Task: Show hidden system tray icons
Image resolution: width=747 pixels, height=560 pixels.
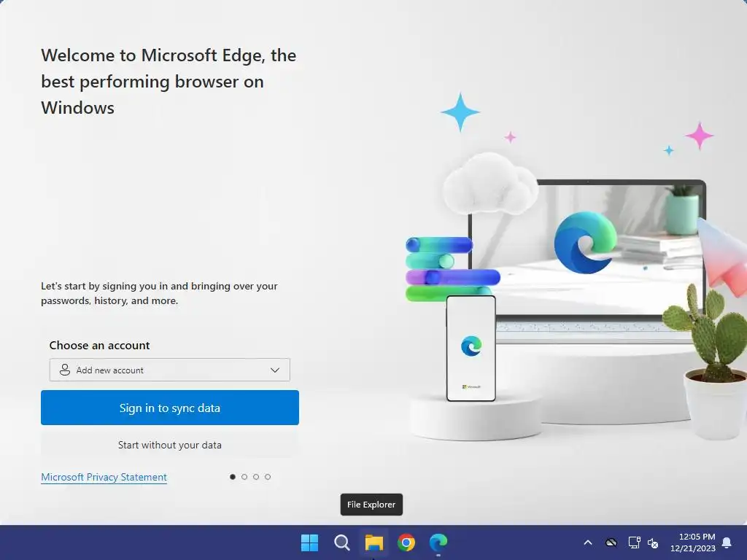Action: (x=588, y=542)
